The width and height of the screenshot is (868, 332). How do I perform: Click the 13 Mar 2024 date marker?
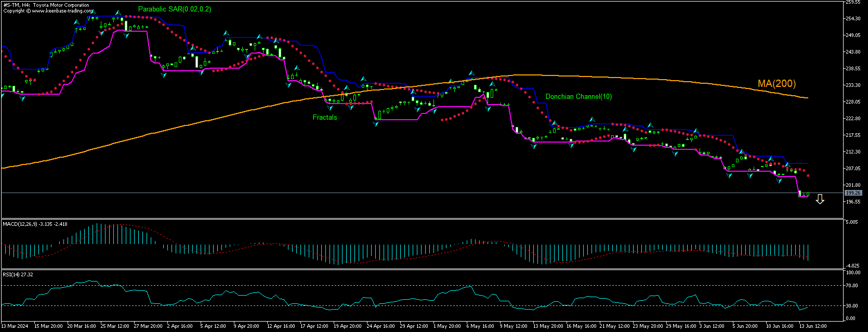click(15, 326)
